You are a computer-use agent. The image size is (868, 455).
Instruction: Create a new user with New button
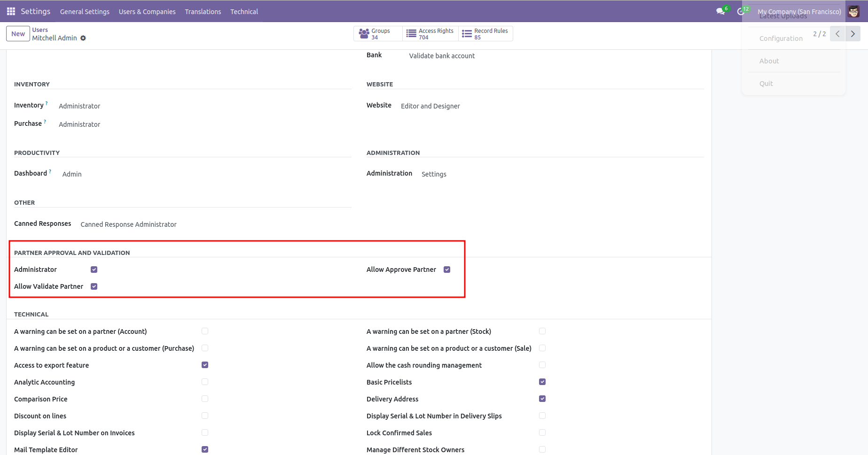click(18, 34)
